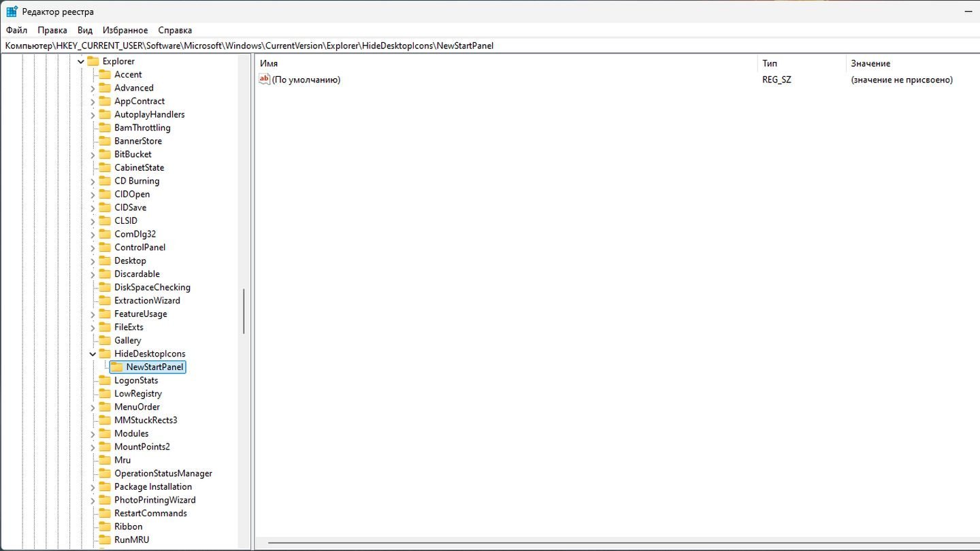Collapse the HideDesktopIcons key
Image resolution: width=980 pixels, height=551 pixels.
tap(93, 354)
